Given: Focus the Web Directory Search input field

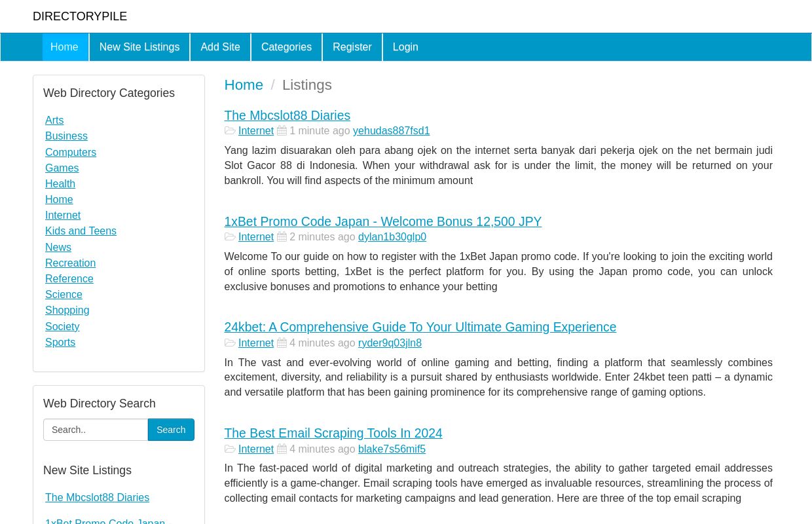Looking at the screenshot, I should [x=96, y=430].
